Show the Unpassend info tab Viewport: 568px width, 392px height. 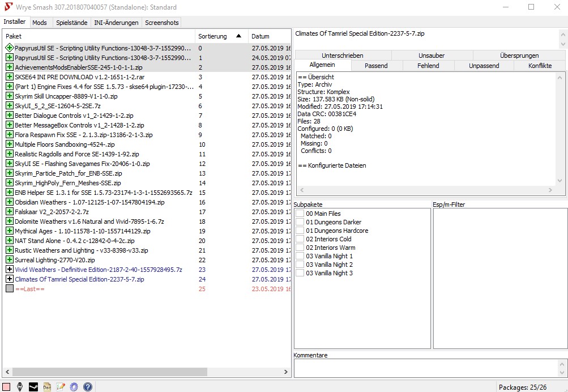(484, 66)
